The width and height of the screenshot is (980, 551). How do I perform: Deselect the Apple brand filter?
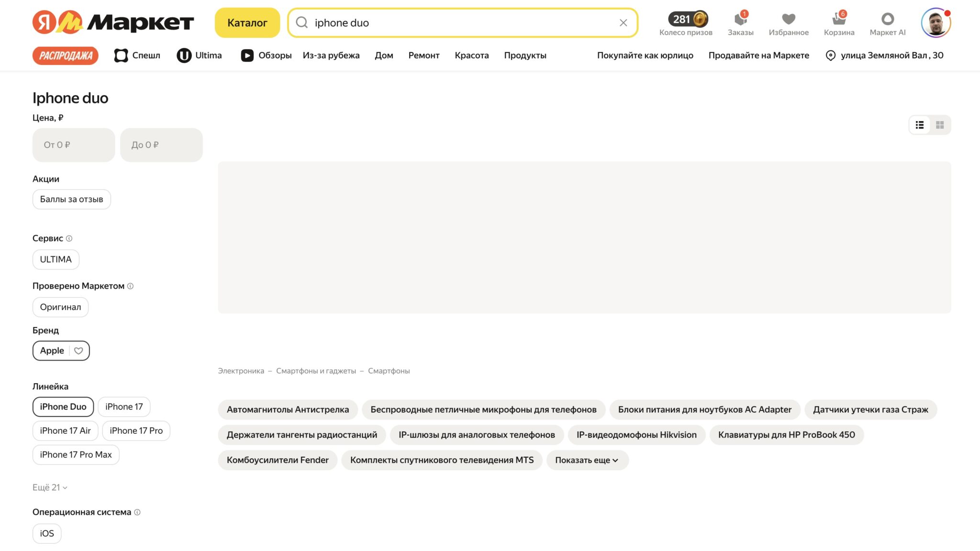[52, 351]
